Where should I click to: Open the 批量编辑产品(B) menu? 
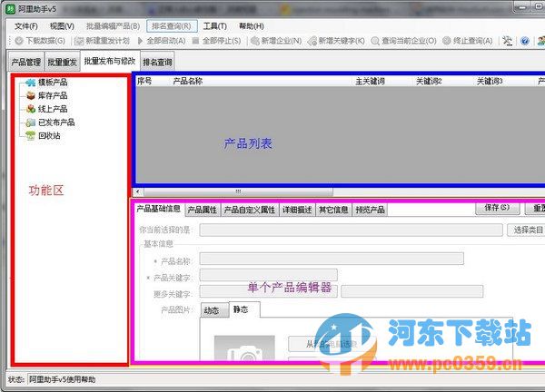click(113, 26)
